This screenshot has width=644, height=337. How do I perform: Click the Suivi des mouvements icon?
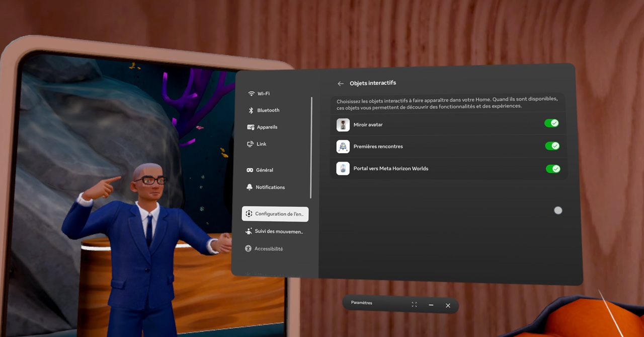coord(249,231)
